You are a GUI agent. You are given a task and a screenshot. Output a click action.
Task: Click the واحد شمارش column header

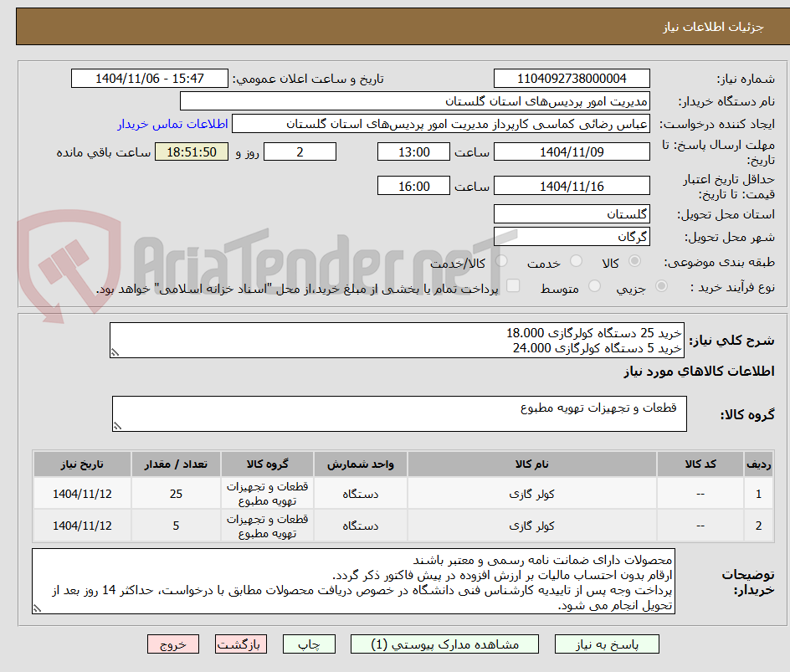tap(360, 464)
